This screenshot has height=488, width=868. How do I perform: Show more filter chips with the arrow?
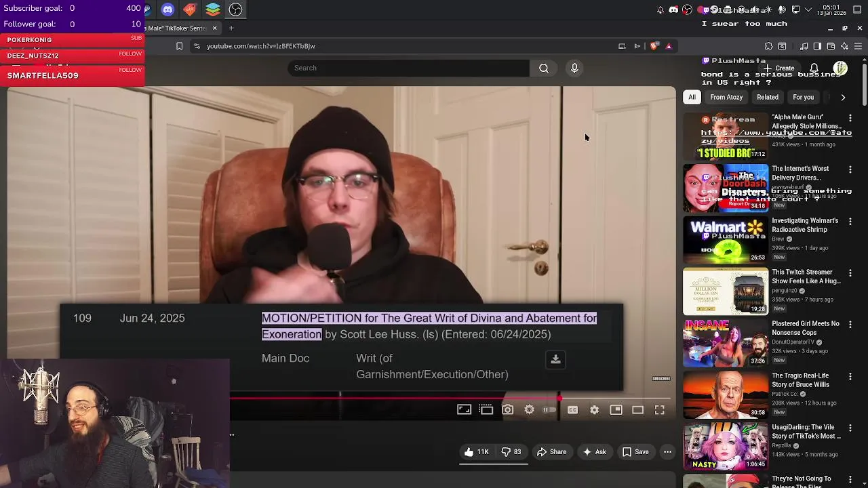pos(843,97)
